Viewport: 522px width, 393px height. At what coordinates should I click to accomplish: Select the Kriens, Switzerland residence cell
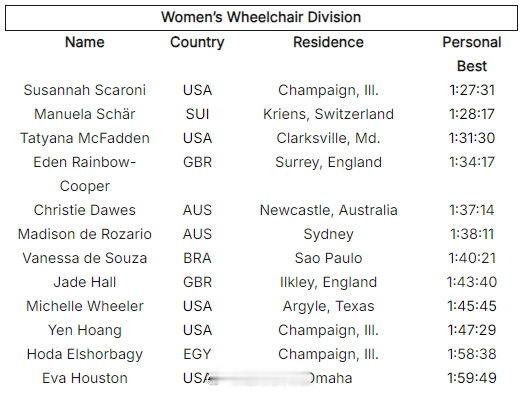(x=328, y=114)
